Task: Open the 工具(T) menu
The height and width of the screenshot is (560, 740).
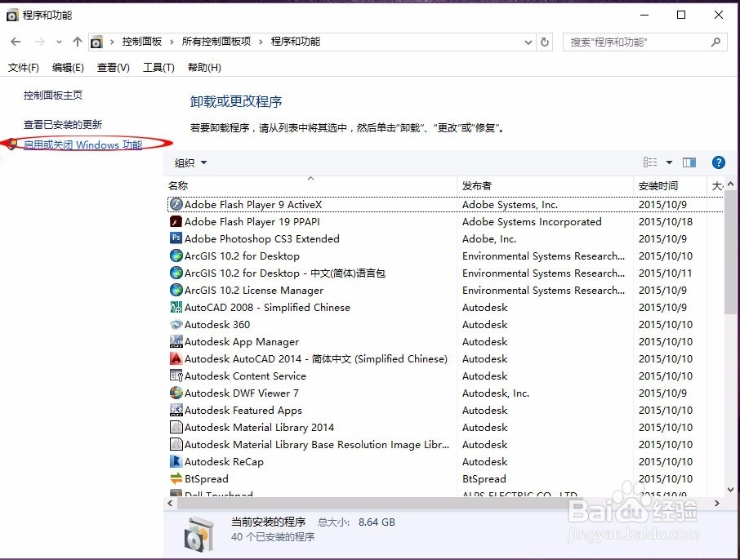Action: (158, 67)
